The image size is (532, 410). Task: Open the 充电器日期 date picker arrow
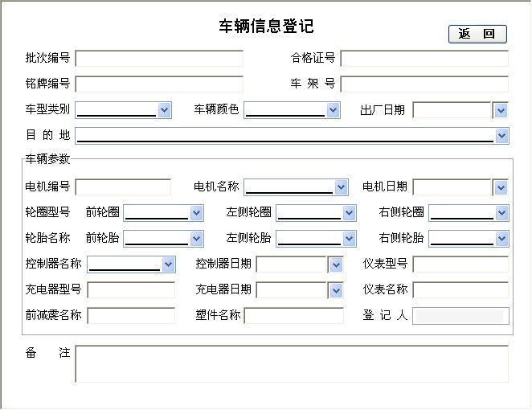(x=336, y=290)
